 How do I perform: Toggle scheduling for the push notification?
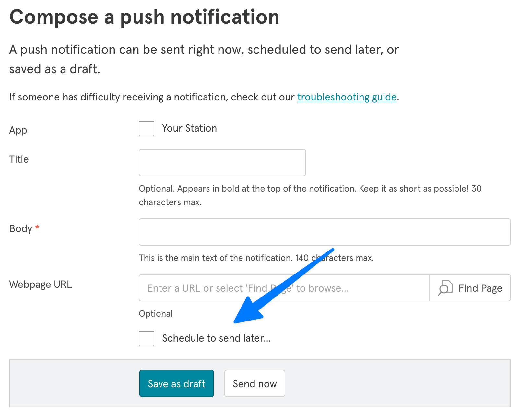pyautogui.click(x=146, y=339)
